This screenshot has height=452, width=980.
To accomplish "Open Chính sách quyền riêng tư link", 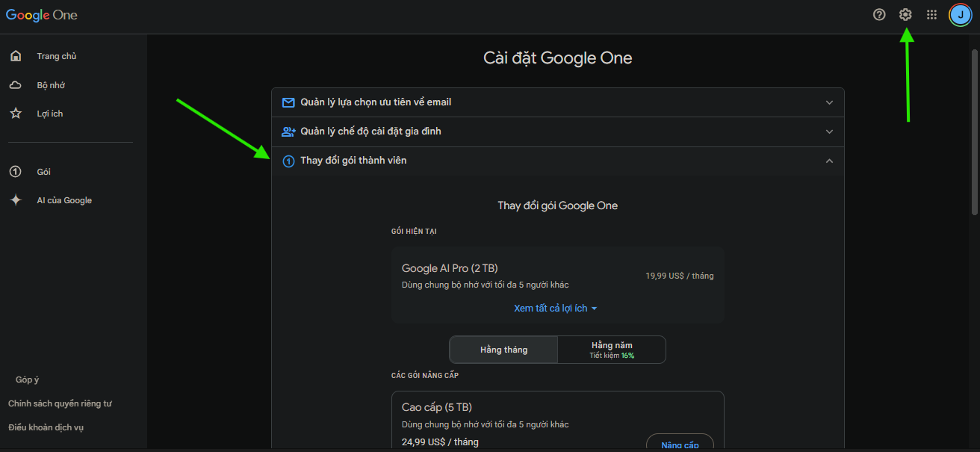I will (x=60, y=403).
